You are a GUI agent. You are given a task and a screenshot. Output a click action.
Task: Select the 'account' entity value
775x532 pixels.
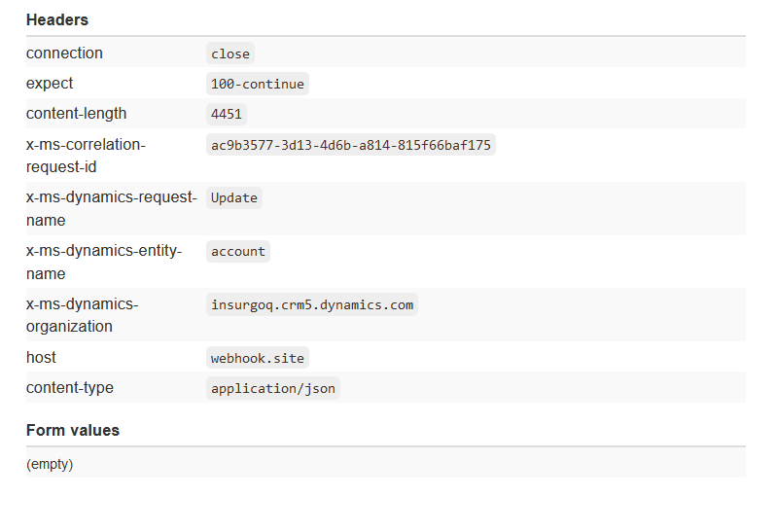pyautogui.click(x=238, y=251)
